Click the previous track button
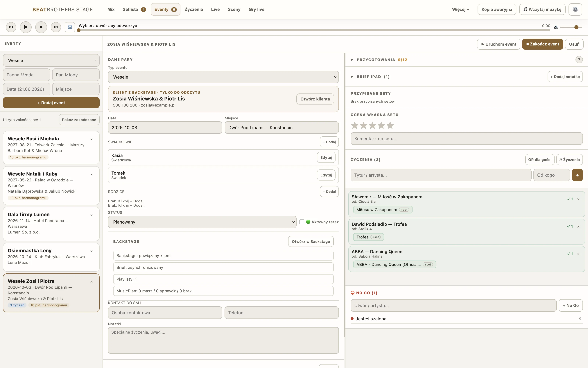588x368 pixels. pos(11,27)
